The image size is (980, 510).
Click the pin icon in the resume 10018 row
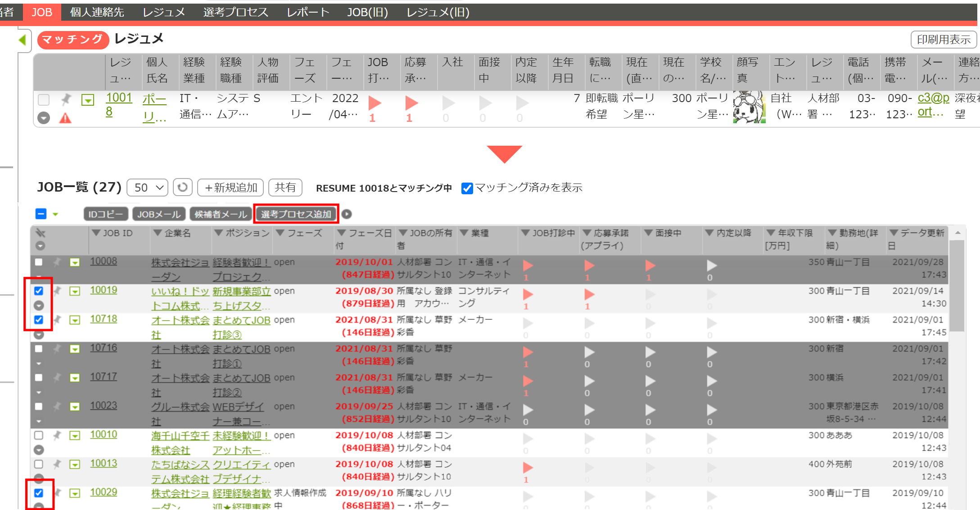(66, 99)
